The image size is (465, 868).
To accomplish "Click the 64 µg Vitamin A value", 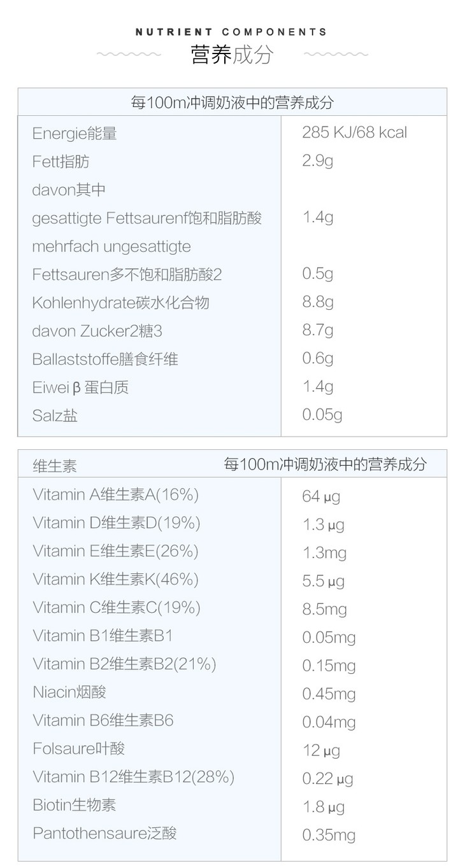I will pyautogui.click(x=321, y=496).
